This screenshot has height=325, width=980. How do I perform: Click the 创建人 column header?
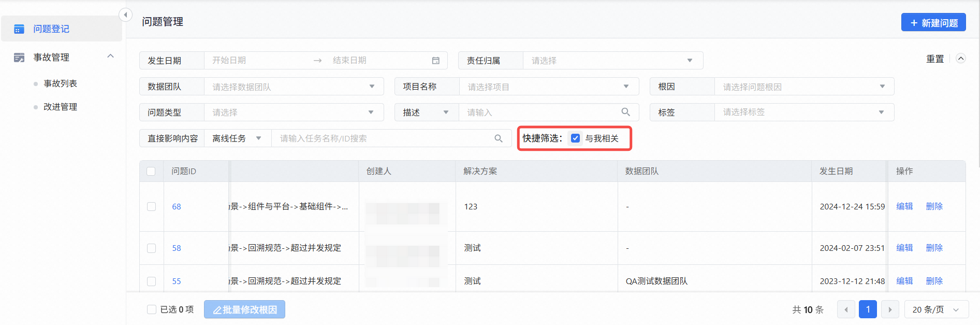coord(379,171)
